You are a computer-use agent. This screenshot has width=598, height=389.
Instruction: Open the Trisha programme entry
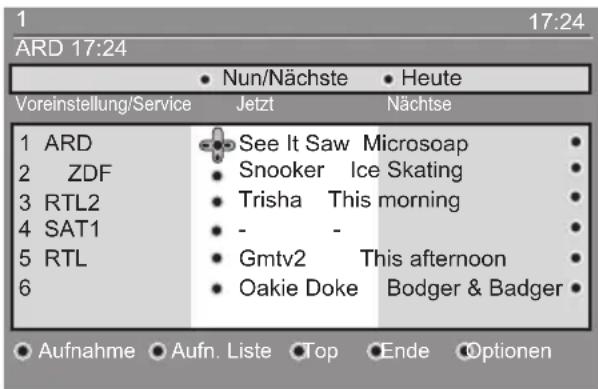(270, 199)
